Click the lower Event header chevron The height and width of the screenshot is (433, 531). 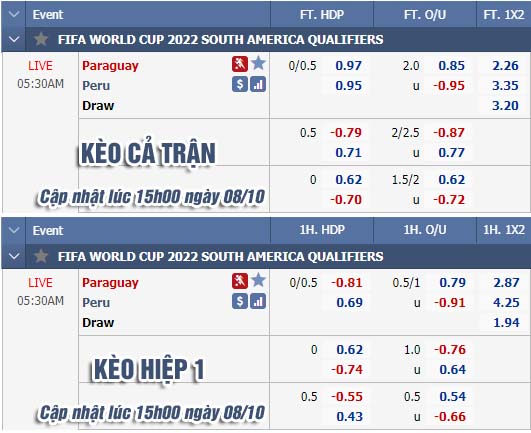coord(14,231)
